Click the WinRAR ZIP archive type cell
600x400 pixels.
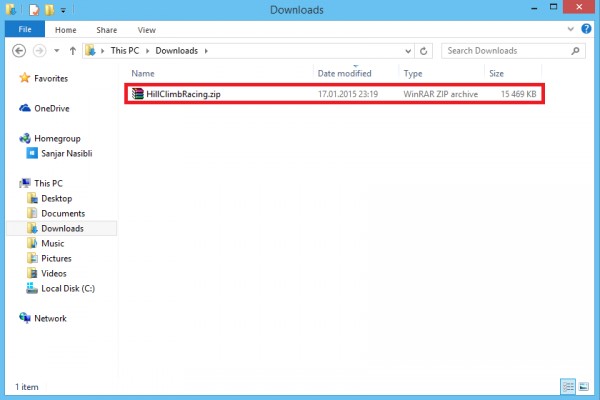point(440,94)
